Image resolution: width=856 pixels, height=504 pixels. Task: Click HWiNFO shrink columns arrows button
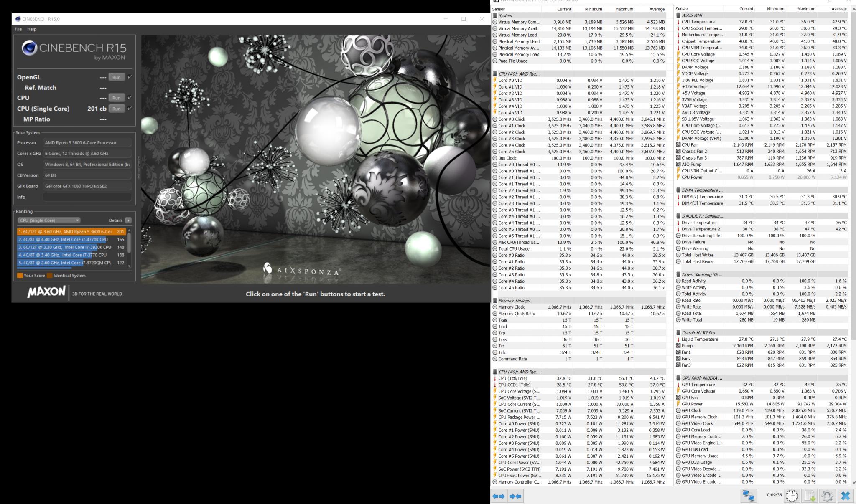[515, 496]
